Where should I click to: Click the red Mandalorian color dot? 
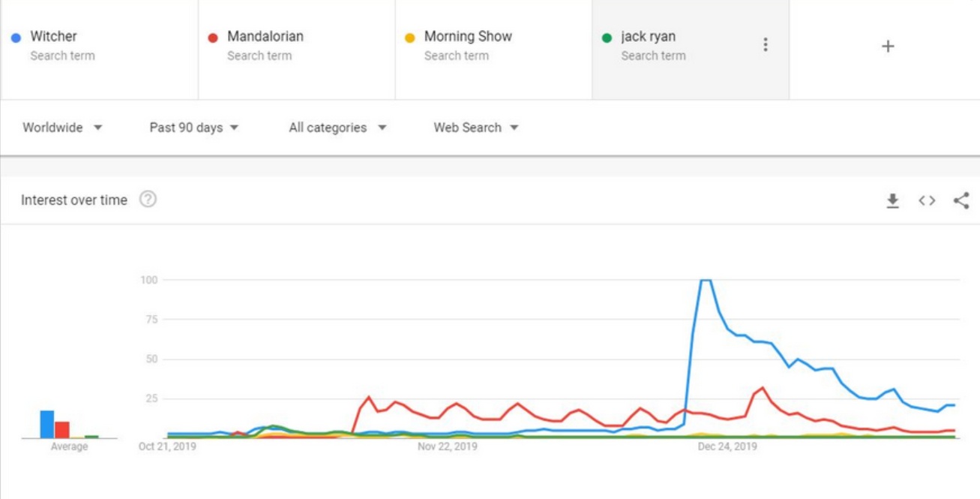[x=213, y=38]
